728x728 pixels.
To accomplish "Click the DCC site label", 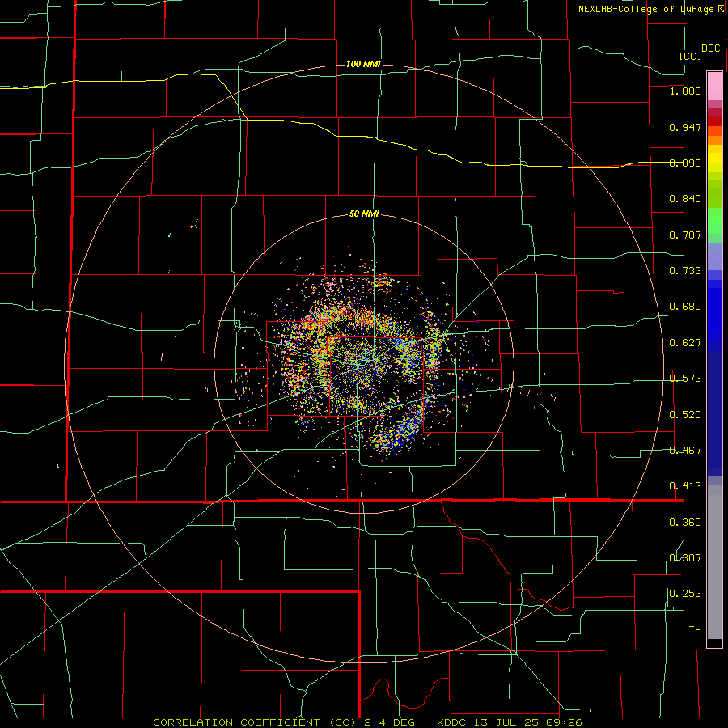I will (x=711, y=49).
